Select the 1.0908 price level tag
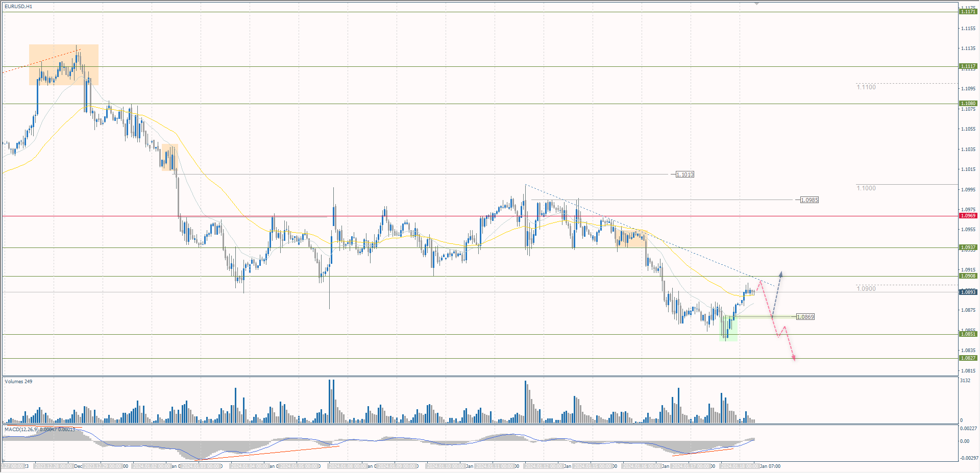This screenshot has height=473, width=980. tap(968, 276)
